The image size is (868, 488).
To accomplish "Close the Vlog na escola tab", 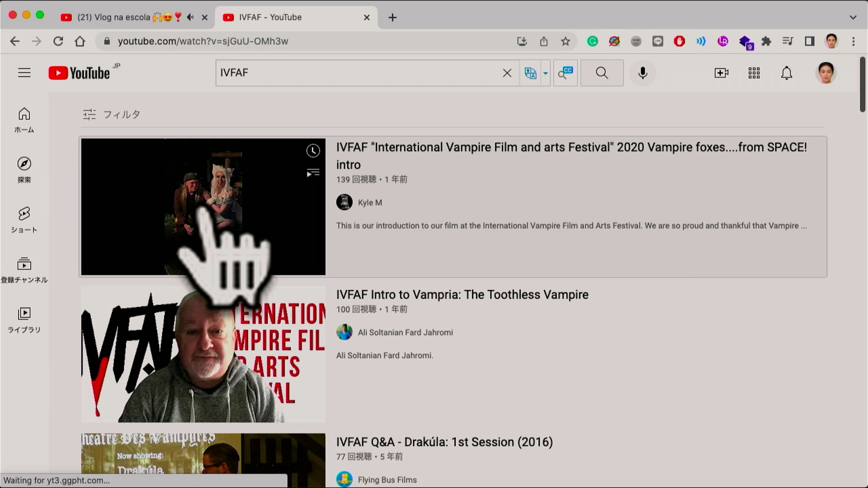I will click(204, 17).
